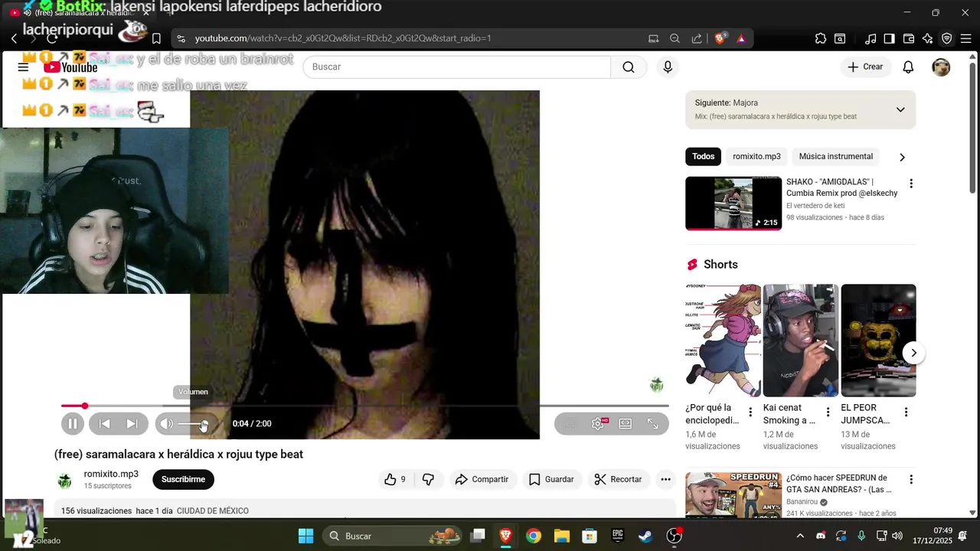Open the media control music note icon
980x551 pixels.
point(871,38)
